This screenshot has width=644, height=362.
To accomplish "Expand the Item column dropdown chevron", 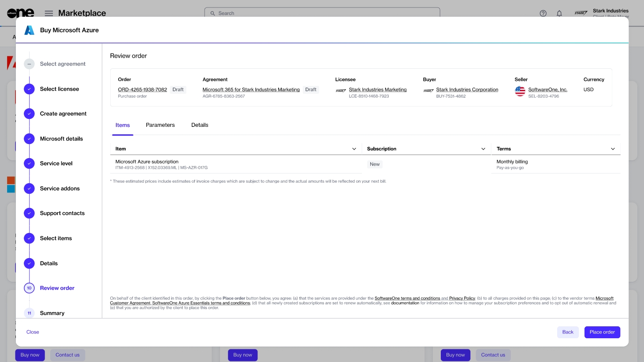I will pyautogui.click(x=354, y=149).
